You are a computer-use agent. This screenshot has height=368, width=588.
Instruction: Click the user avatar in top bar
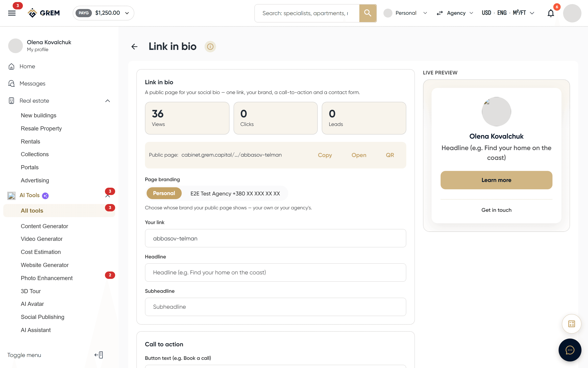[x=572, y=13]
